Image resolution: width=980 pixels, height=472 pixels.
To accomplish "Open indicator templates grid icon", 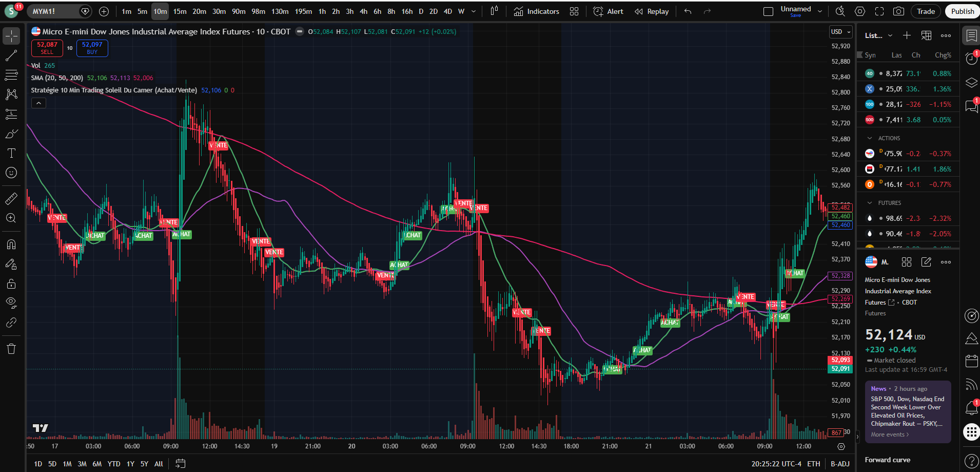I will [574, 11].
